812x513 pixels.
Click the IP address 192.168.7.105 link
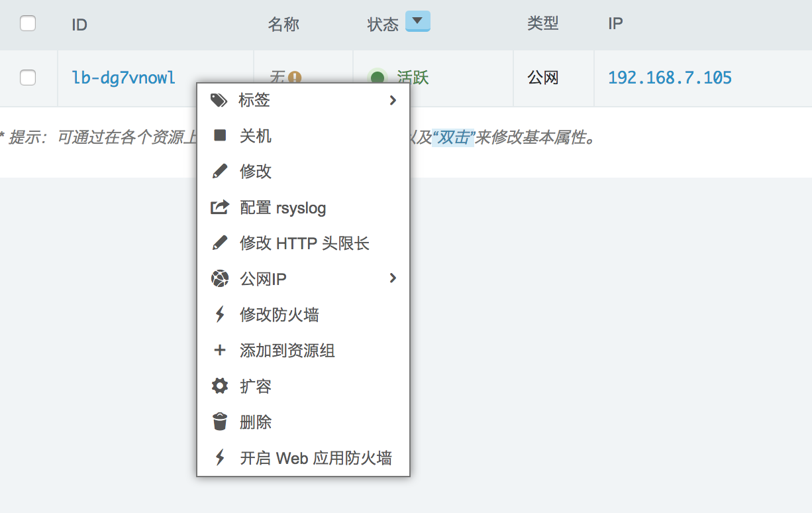(670, 78)
